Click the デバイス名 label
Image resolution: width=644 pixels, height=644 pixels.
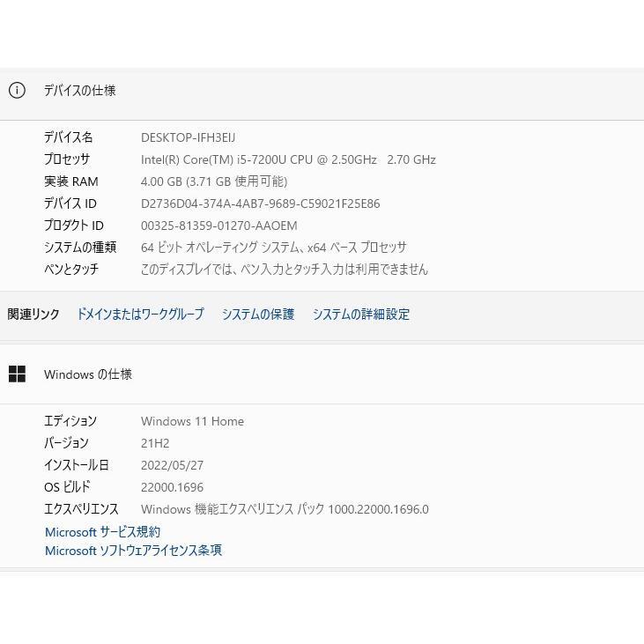click(x=68, y=137)
